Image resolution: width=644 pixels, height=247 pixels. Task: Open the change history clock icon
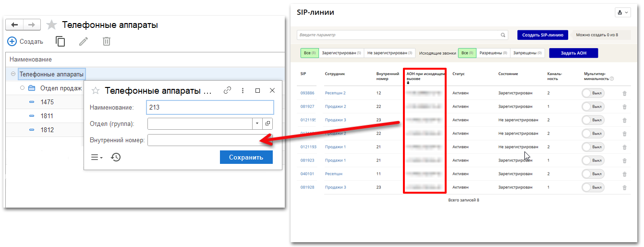116,157
